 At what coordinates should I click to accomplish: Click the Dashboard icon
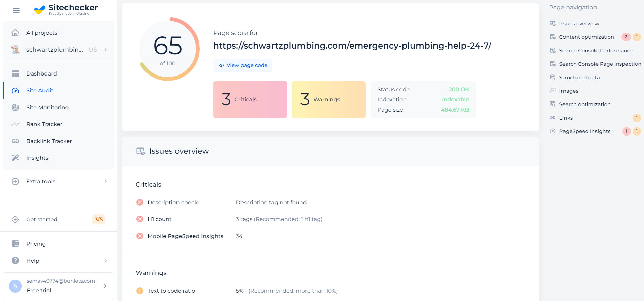point(15,73)
